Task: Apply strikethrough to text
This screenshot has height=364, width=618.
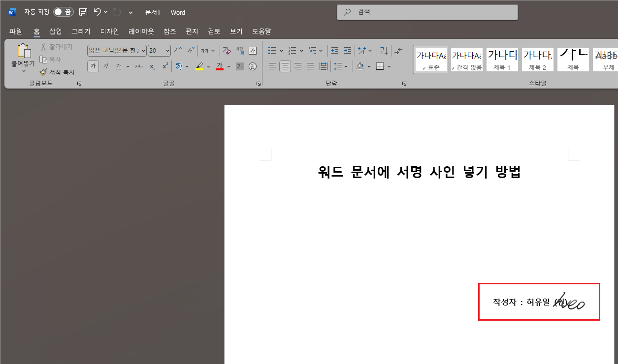Action: [138, 66]
